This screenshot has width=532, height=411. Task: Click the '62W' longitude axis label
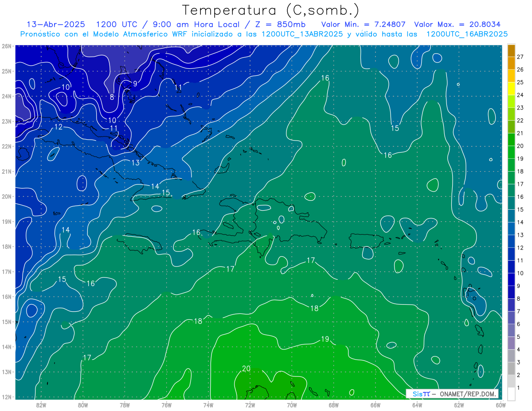(x=459, y=405)
